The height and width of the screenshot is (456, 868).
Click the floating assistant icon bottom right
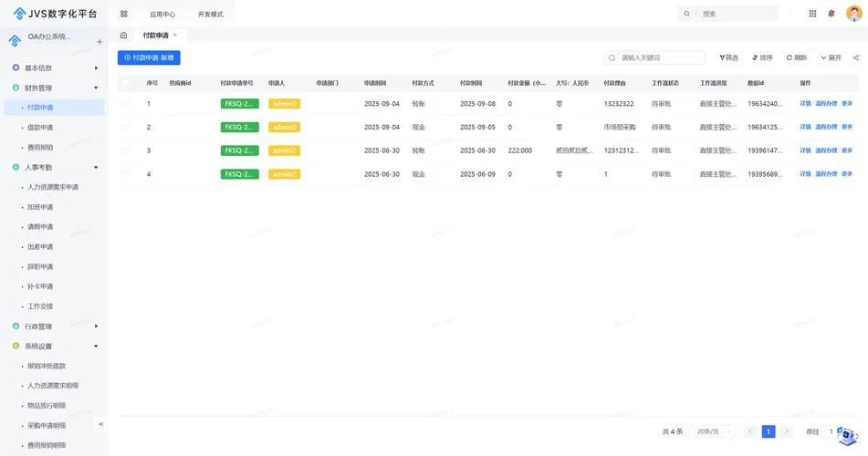click(x=848, y=436)
